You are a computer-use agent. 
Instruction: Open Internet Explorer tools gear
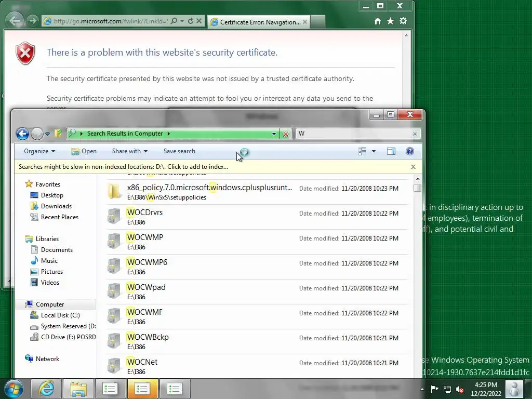tap(403, 21)
